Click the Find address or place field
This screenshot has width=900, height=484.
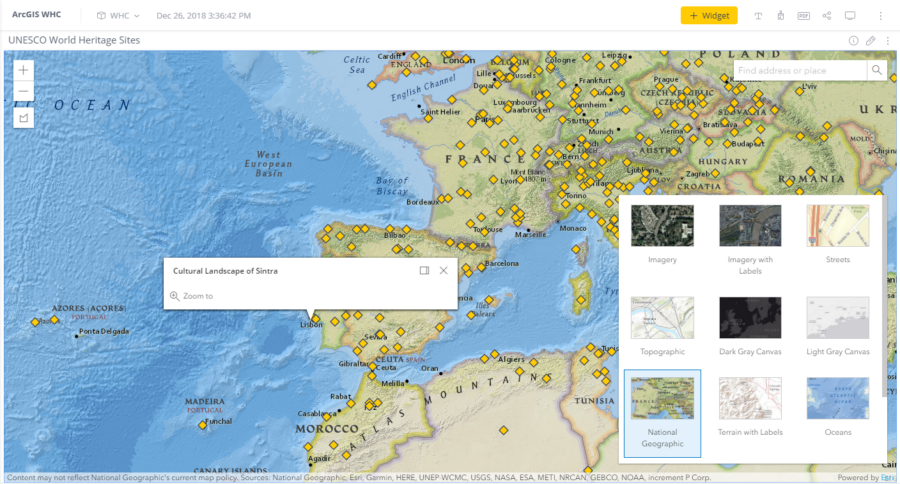800,70
